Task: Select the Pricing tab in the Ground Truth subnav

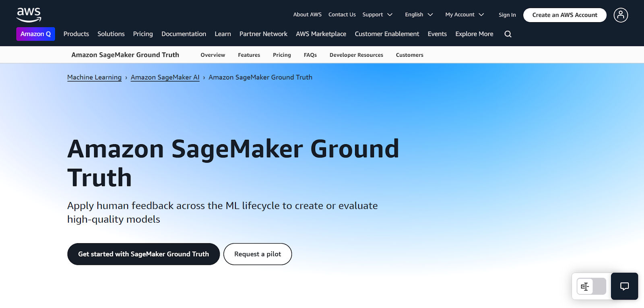Action: 282,55
